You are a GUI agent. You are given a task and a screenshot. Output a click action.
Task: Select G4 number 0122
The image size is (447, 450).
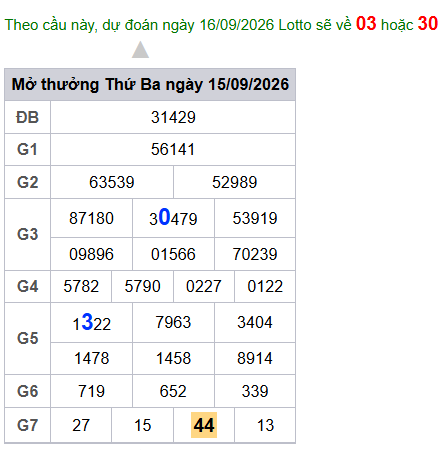(265, 286)
